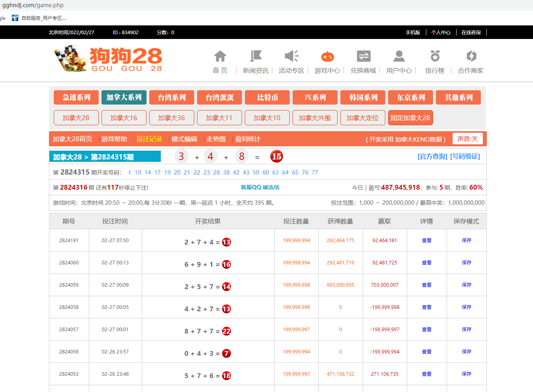The height and width of the screenshot is (392, 533).
Task: View details (查看) for period 2824191
Action: pos(426,241)
